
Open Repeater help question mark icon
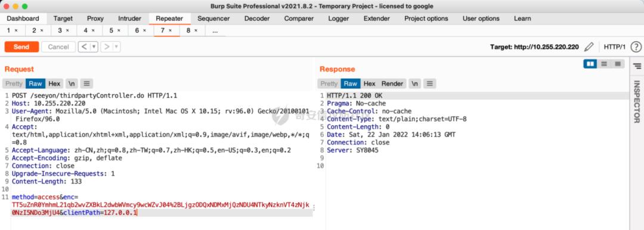point(636,47)
